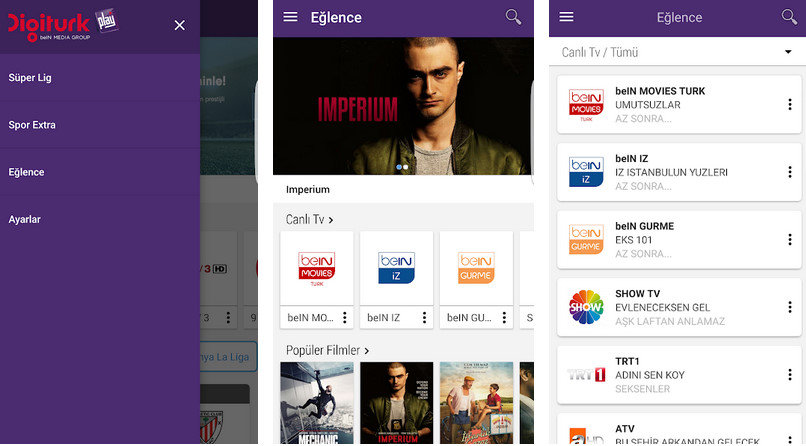
Task: Open the Imperium banner image
Action: [404, 106]
